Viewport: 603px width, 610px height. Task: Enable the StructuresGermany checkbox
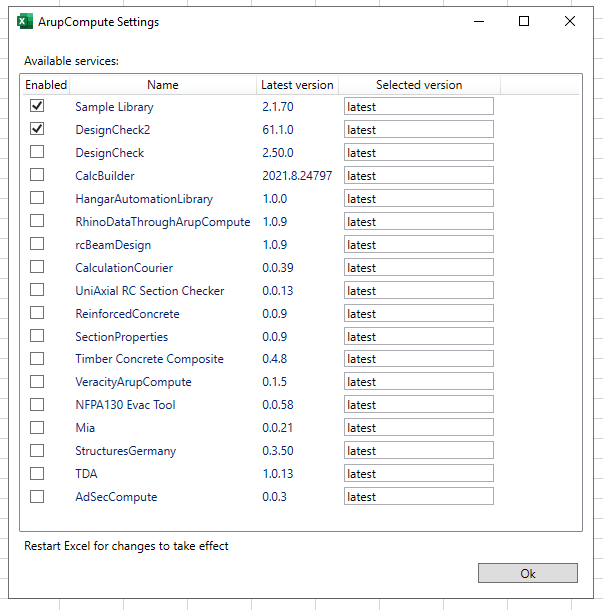(37, 450)
